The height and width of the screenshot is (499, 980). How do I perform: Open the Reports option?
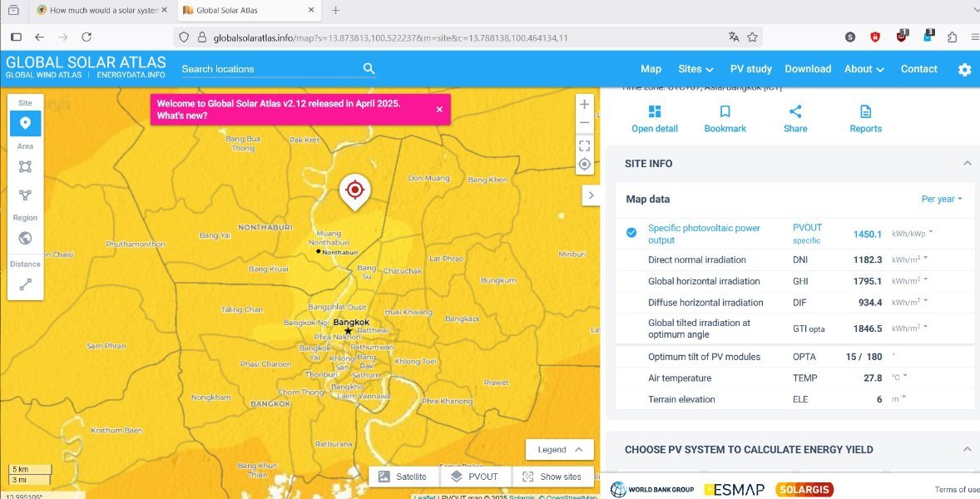tap(865, 119)
